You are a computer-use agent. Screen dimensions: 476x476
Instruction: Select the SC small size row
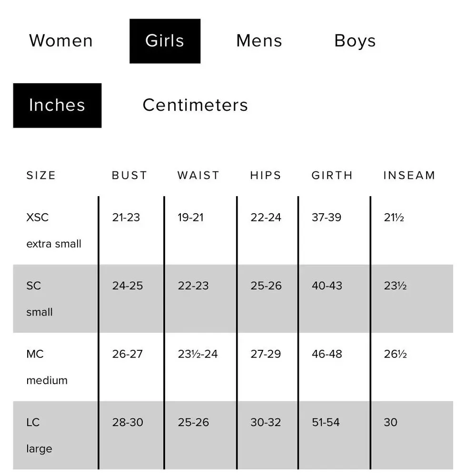(233, 299)
